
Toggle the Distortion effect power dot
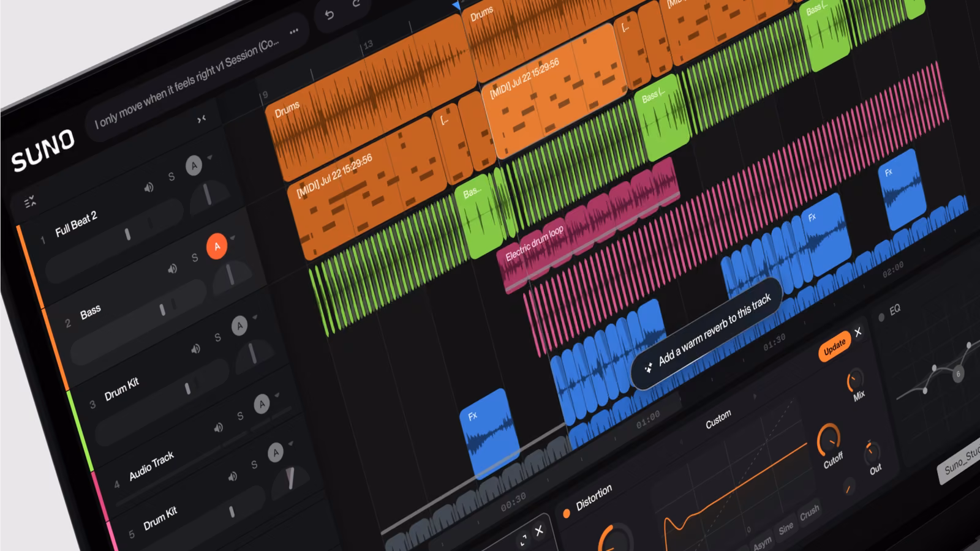567,514
